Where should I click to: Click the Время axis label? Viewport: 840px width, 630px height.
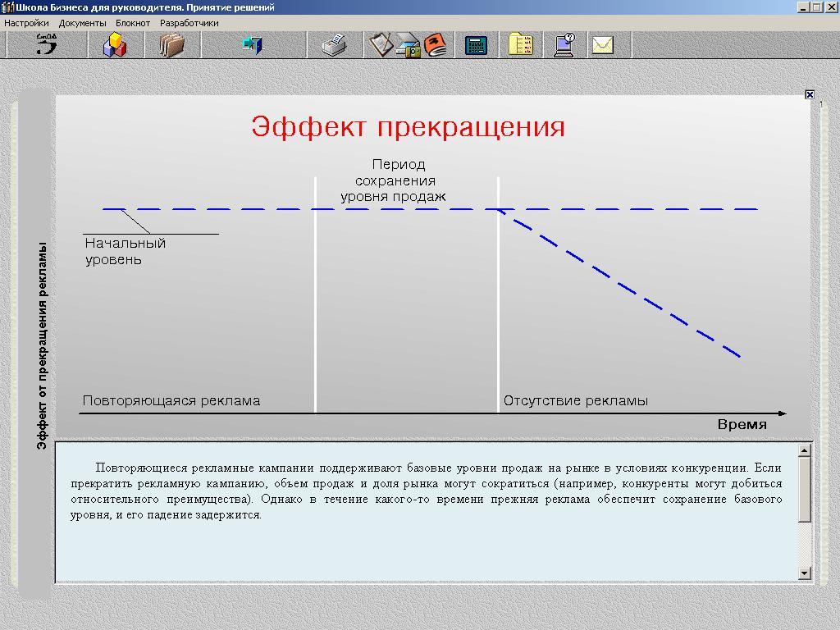[x=742, y=425]
